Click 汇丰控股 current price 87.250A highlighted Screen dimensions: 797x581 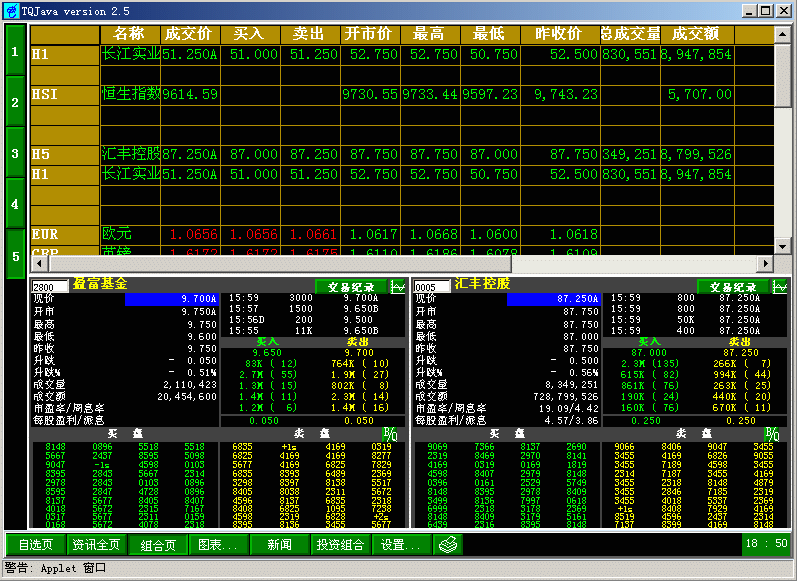tap(554, 299)
